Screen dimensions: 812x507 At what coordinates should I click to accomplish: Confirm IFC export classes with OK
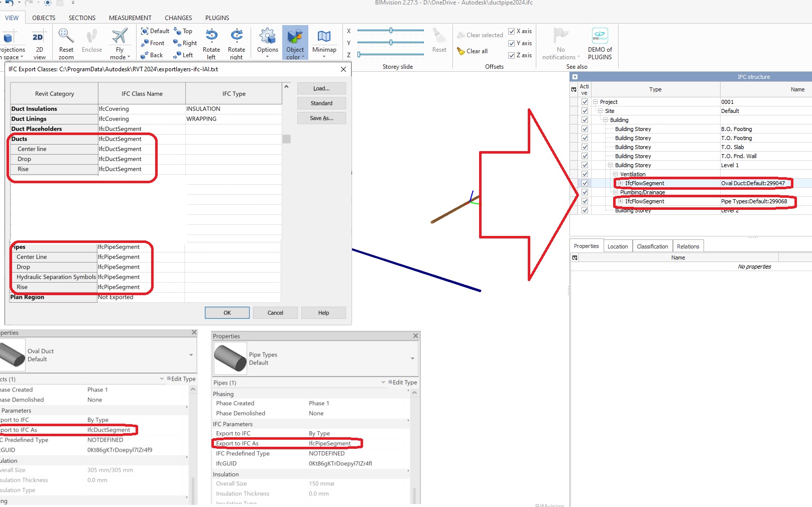[227, 312]
